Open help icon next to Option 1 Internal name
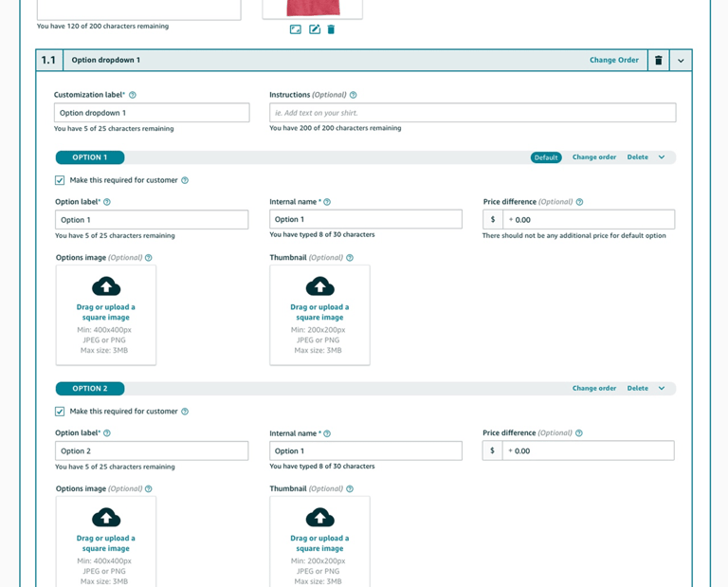 327,202
